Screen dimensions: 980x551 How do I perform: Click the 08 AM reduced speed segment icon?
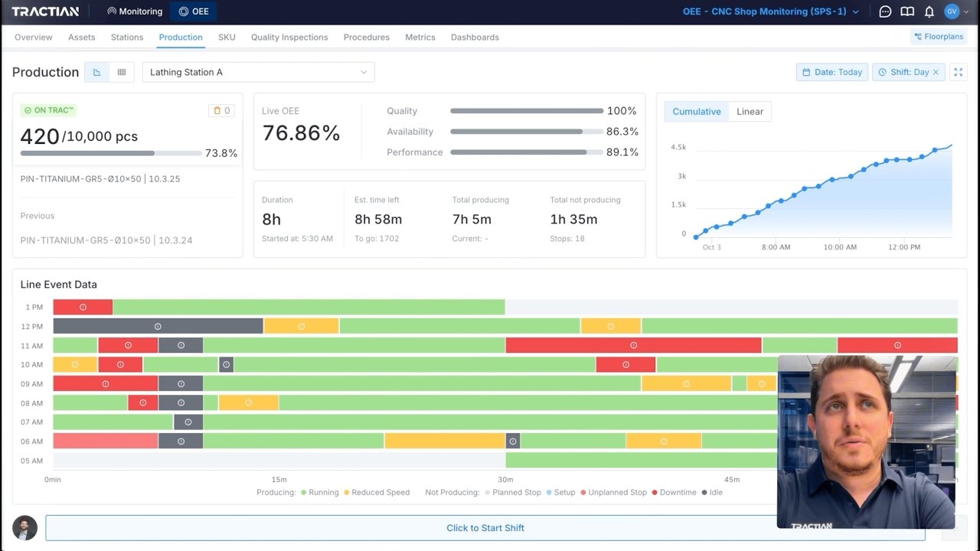tap(248, 403)
